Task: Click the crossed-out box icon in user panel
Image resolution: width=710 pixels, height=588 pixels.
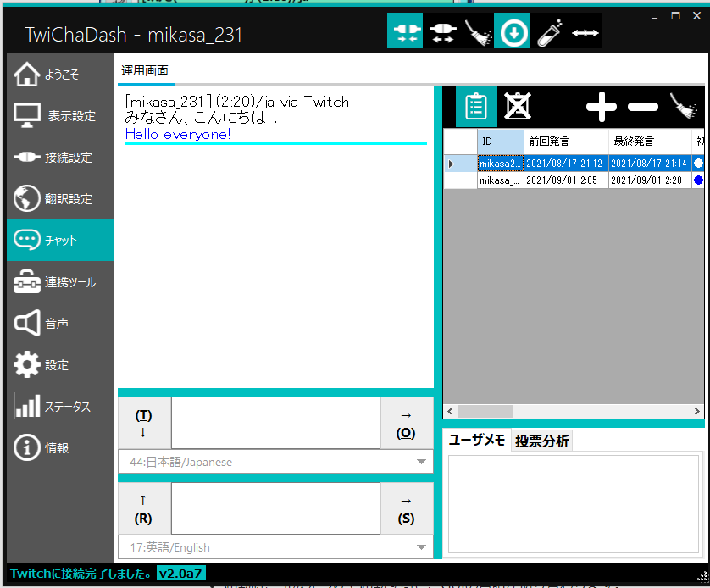Action: coord(517,107)
